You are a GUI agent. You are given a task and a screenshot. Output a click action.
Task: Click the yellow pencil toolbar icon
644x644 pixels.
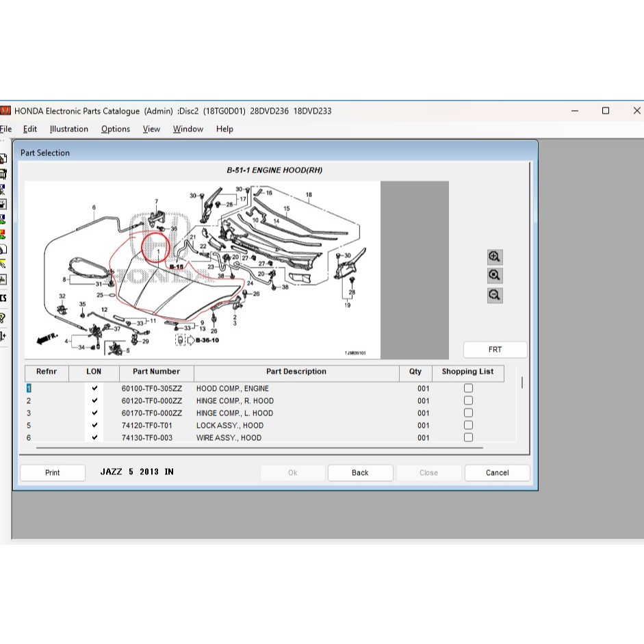pyautogui.click(x=3, y=264)
